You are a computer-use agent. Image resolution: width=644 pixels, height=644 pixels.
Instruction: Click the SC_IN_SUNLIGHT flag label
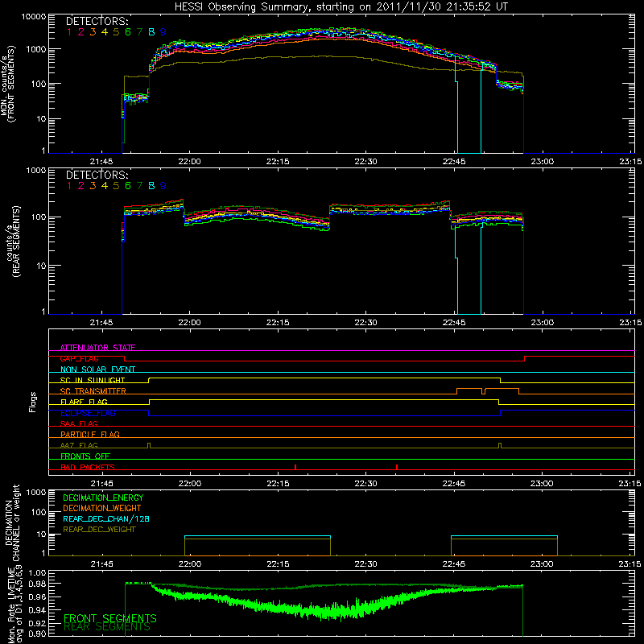[x=93, y=380]
